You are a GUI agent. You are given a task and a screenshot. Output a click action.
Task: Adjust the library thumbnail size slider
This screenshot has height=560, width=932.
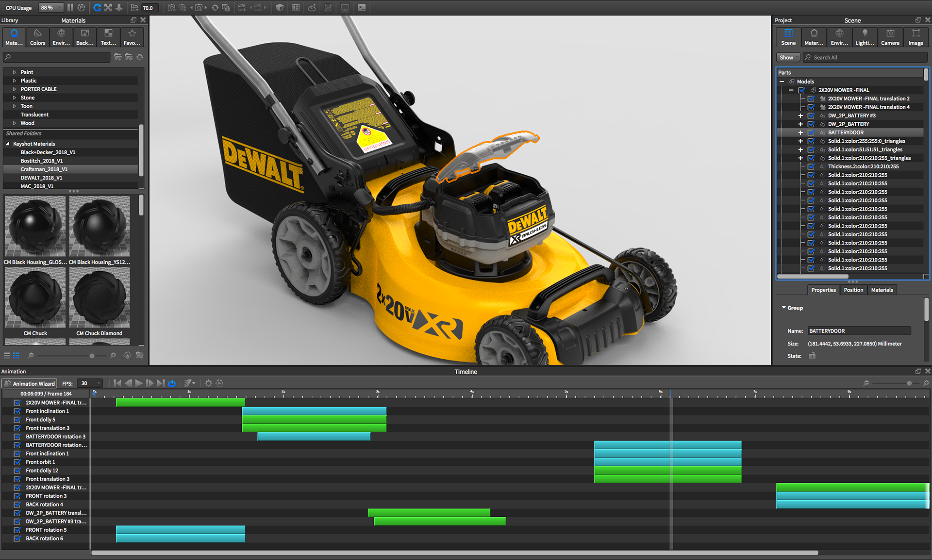click(92, 356)
